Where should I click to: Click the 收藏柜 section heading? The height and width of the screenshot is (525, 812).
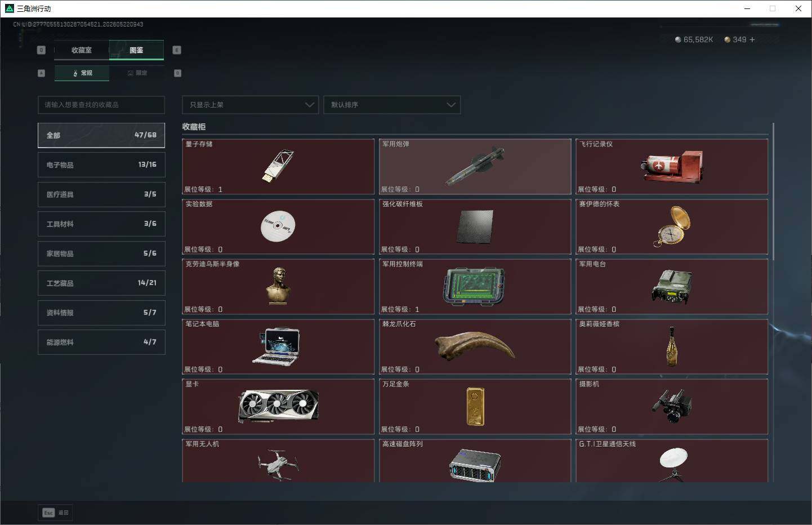(194, 127)
